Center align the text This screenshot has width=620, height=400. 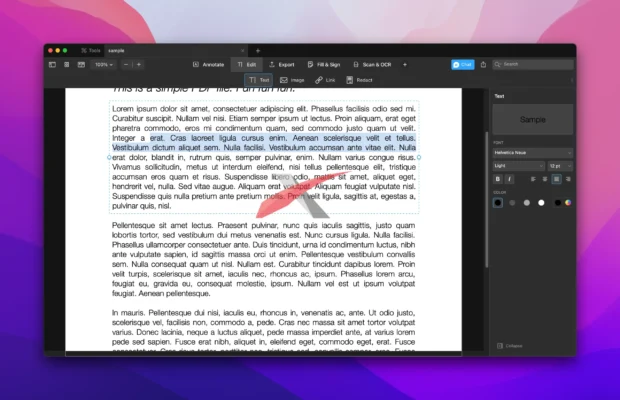[x=544, y=179]
